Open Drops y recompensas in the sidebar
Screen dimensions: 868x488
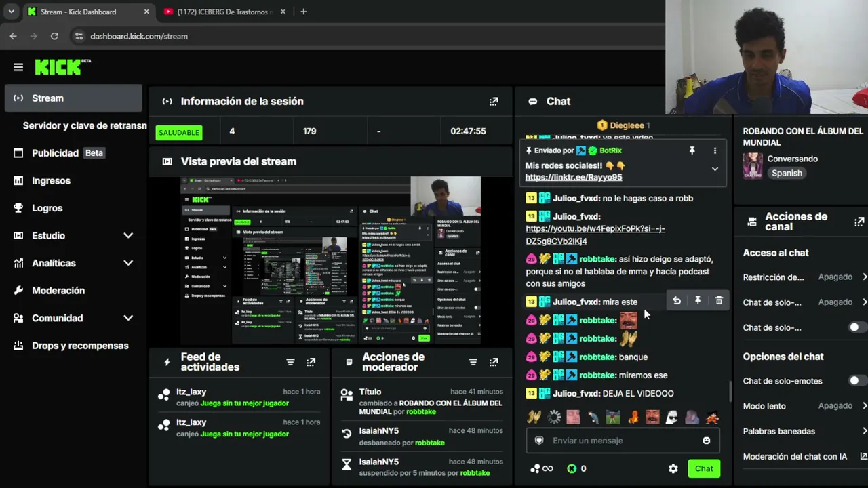coord(73,346)
